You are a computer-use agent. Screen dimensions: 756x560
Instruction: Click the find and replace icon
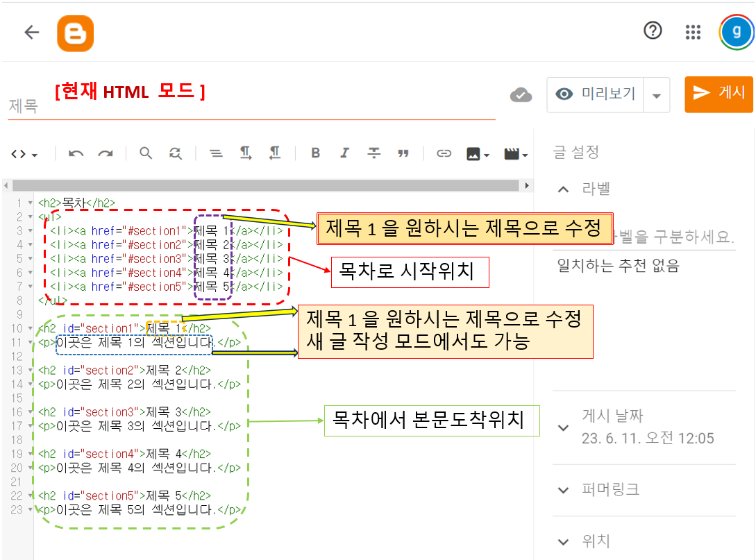pos(175,153)
